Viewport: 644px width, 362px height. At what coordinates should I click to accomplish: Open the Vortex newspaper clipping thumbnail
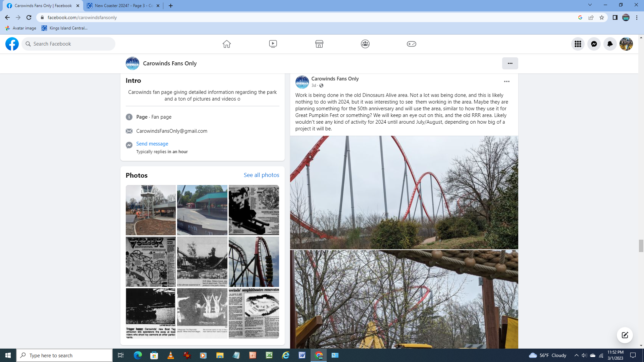click(151, 262)
